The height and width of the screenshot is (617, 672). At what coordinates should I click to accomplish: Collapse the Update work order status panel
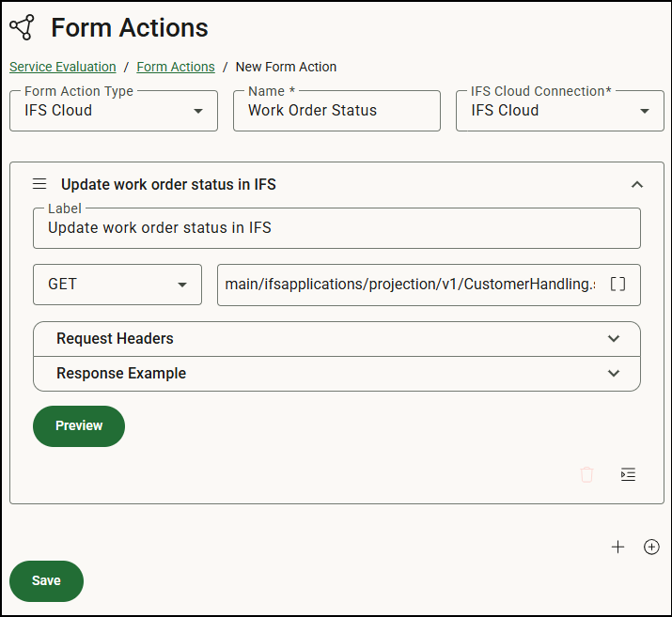pyautogui.click(x=637, y=185)
